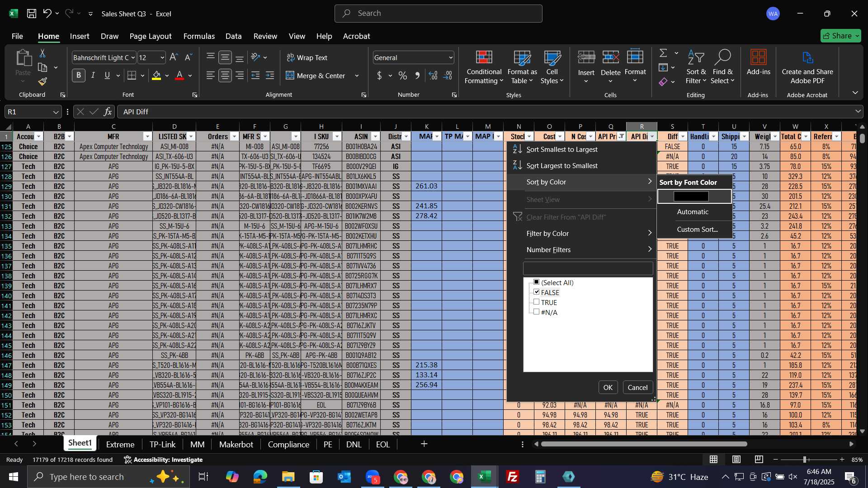Click the Insert Function fx icon

(108, 112)
